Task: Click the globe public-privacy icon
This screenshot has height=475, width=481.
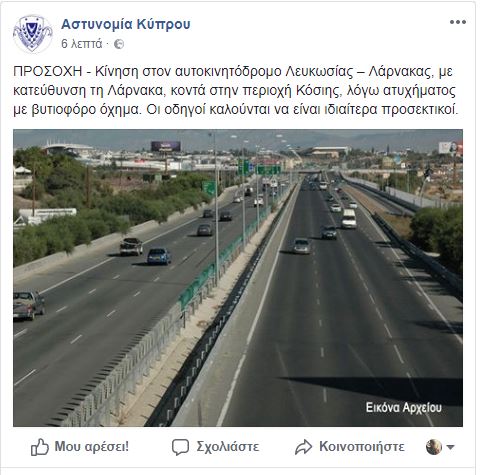Action: [x=119, y=44]
